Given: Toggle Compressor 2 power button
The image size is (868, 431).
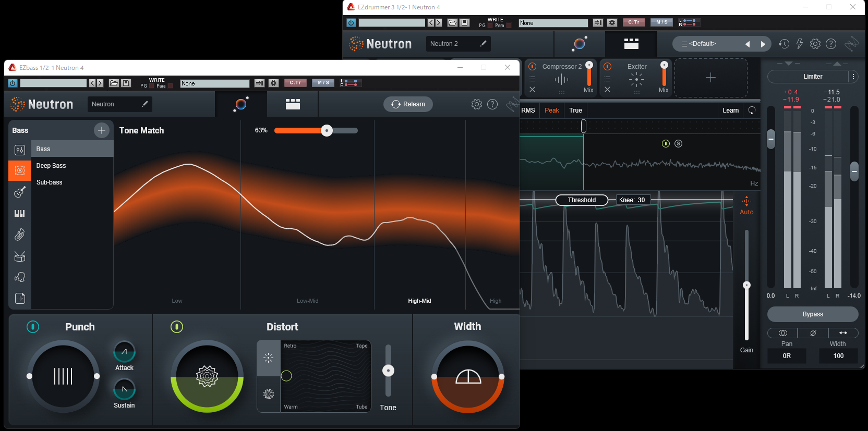Looking at the screenshot, I should 532,67.
